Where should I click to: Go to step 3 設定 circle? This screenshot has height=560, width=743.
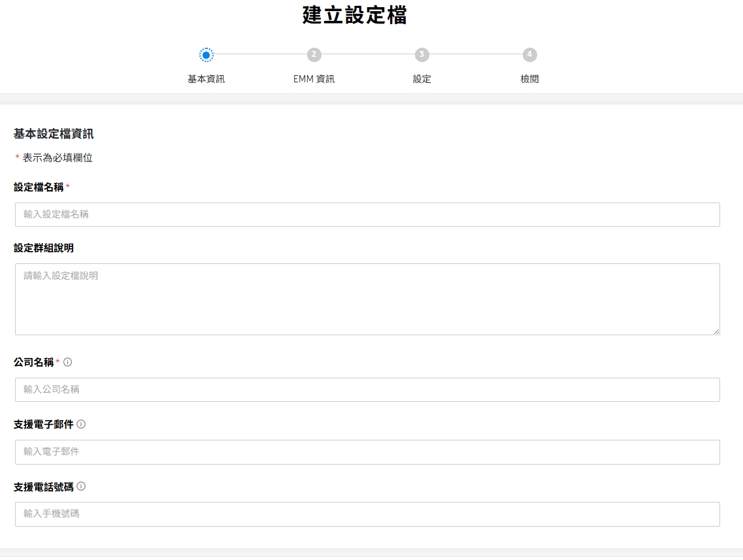421,55
